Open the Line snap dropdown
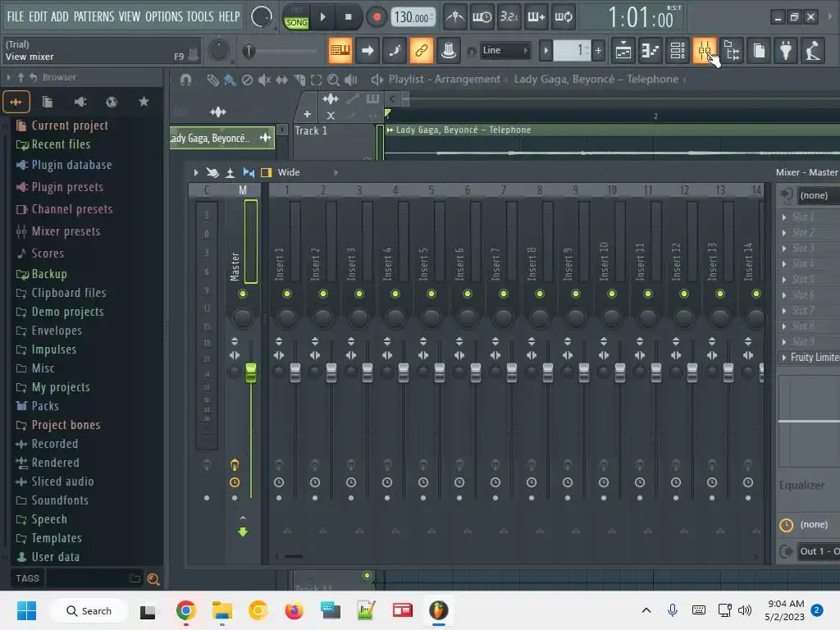Image resolution: width=840 pixels, height=630 pixels. coord(504,50)
